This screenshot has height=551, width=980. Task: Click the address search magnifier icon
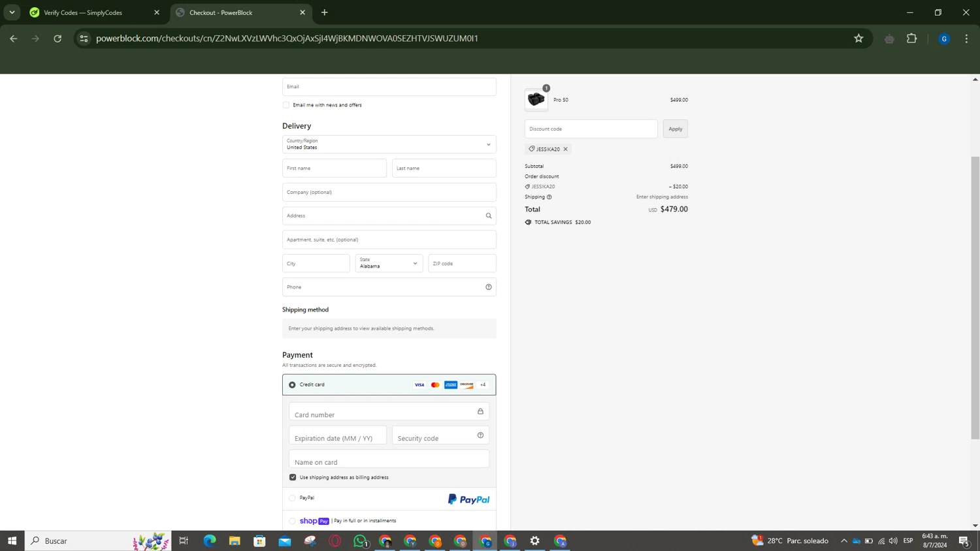488,215
